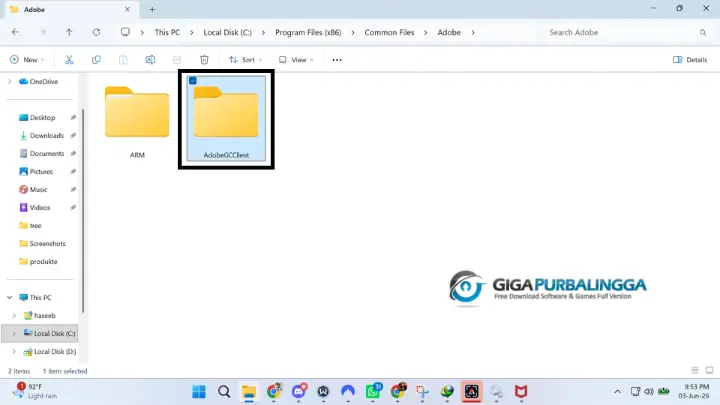Select the AdobeGCClient folder icon
720x405 pixels.
(226, 112)
